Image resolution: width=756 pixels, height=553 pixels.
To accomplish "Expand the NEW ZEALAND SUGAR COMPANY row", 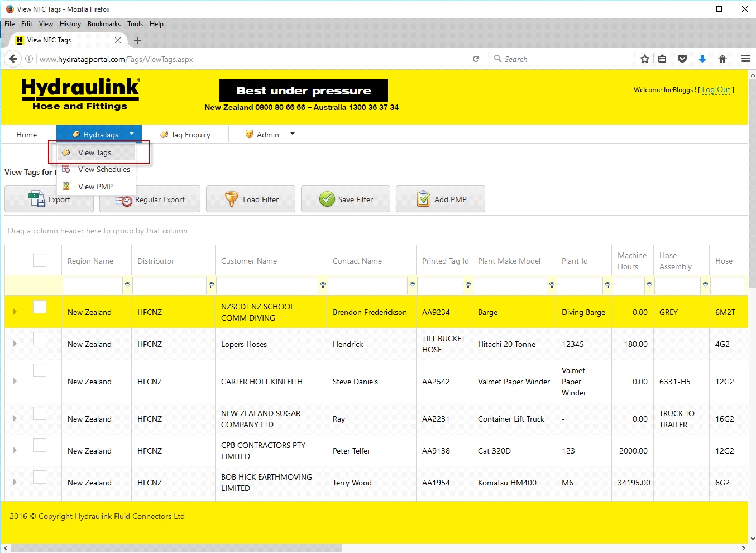I will [15, 418].
